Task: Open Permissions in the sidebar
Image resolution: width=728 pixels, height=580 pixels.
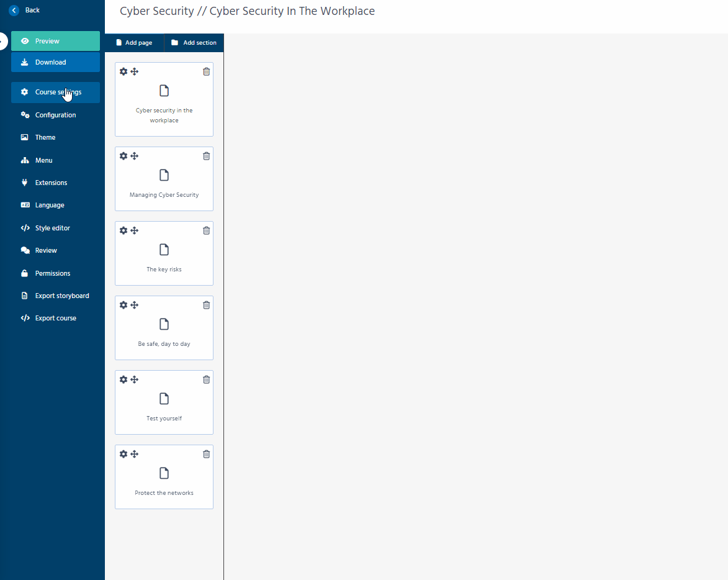Action: coord(52,273)
